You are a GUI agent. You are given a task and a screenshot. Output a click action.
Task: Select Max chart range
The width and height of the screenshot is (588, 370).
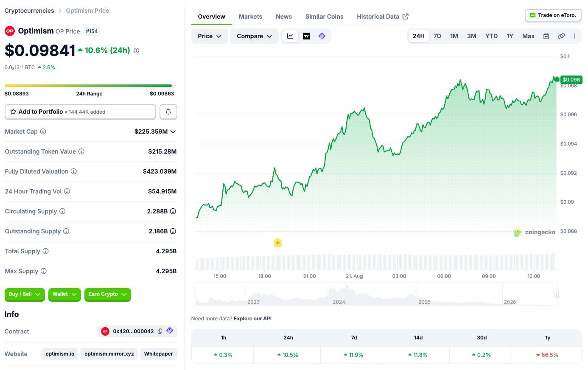coord(529,36)
